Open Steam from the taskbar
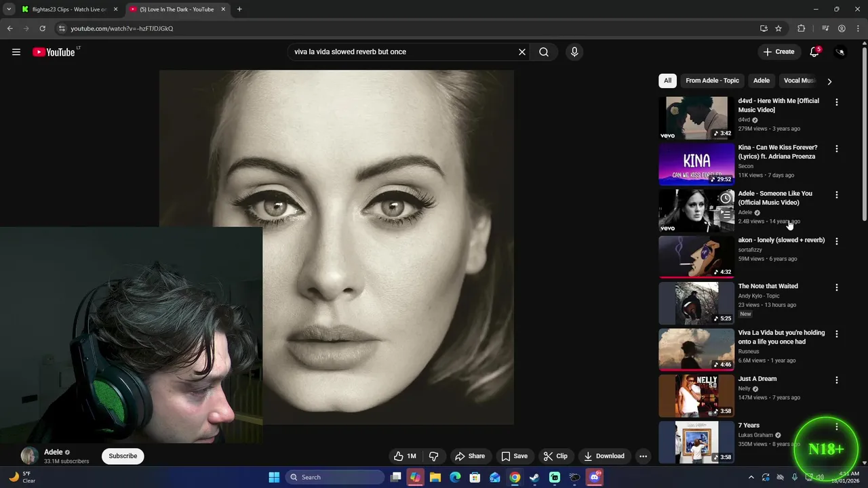Image resolution: width=868 pixels, height=488 pixels. pos(534,477)
